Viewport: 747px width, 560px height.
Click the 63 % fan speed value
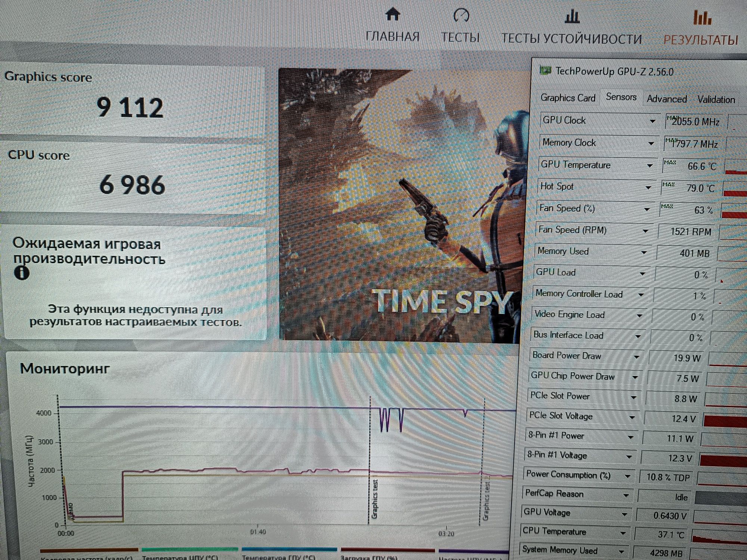(x=703, y=210)
